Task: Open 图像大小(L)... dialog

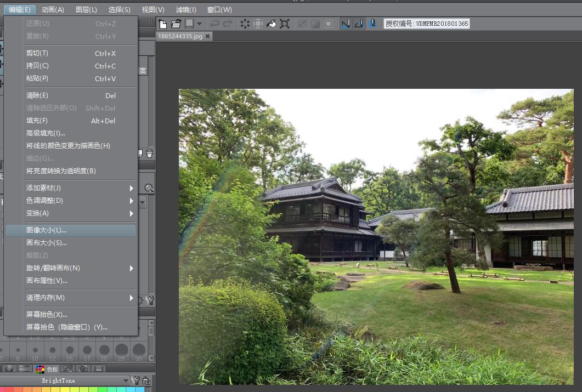Action: [71, 230]
